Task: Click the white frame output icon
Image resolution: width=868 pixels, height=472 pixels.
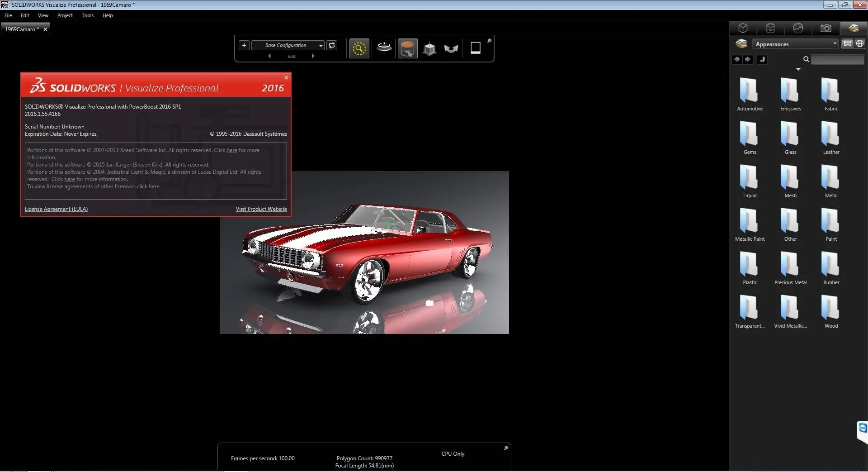Action: tap(476, 48)
